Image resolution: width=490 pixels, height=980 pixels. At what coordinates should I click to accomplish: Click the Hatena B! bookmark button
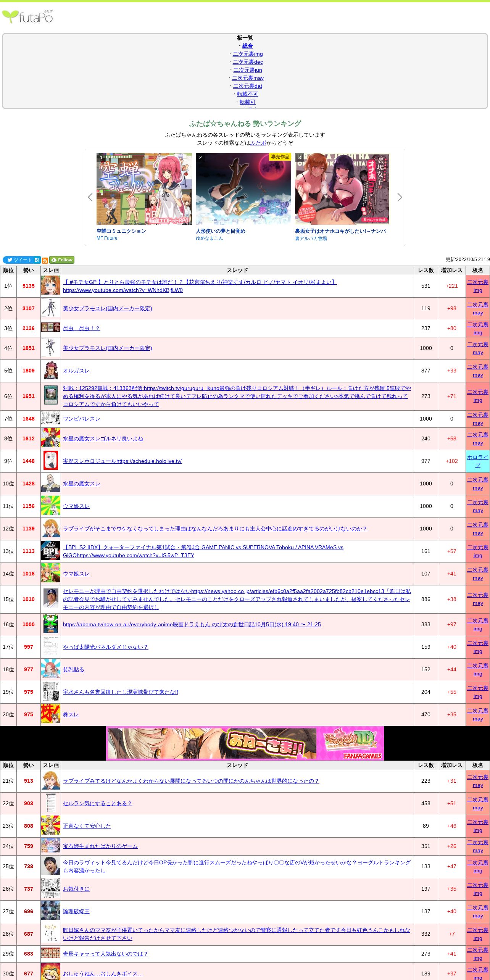click(x=37, y=260)
